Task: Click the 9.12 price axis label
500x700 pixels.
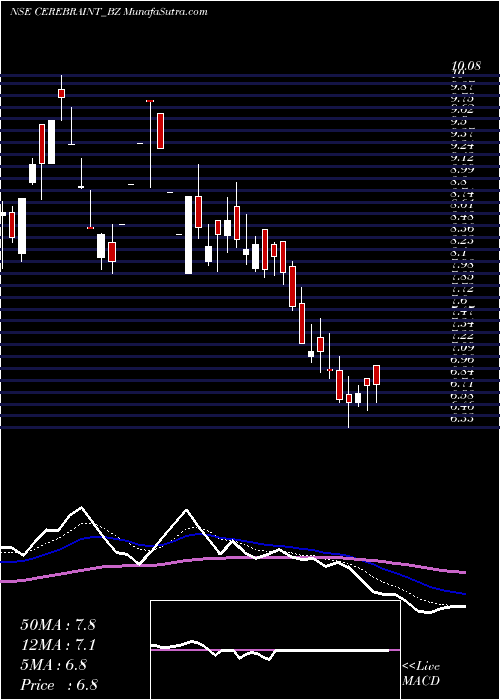Action: [462, 158]
